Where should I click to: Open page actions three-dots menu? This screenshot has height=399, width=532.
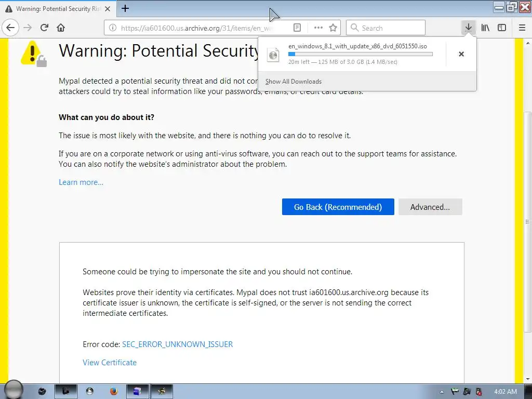[318, 28]
